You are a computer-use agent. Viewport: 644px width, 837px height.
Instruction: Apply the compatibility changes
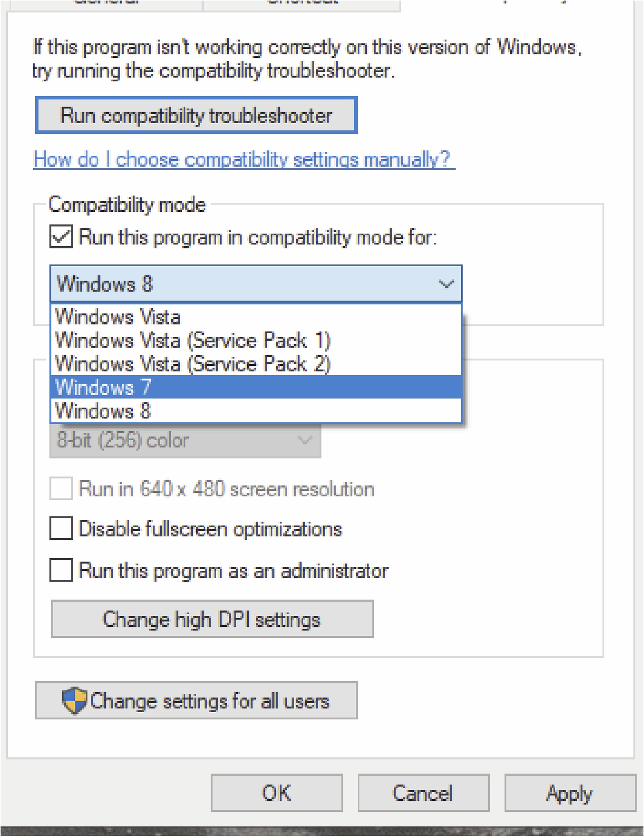pos(570,793)
